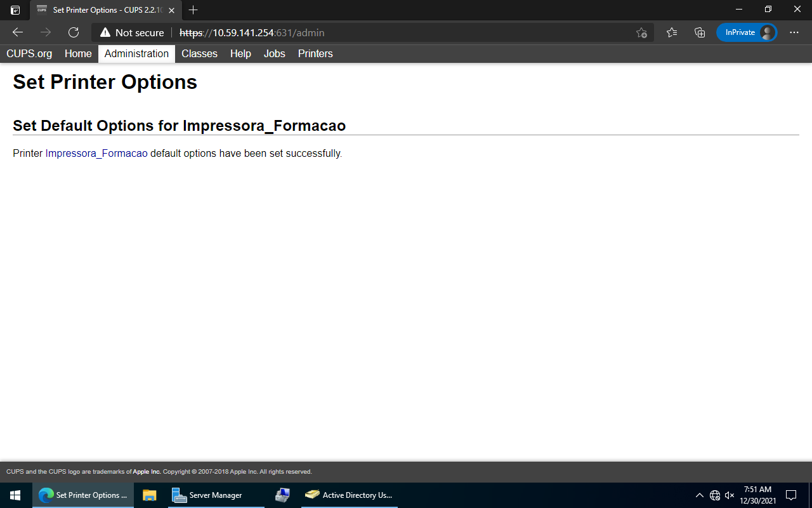Click the Not secure warning badge
The height and width of the screenshot is (508, 812).
tap(131, 32)
